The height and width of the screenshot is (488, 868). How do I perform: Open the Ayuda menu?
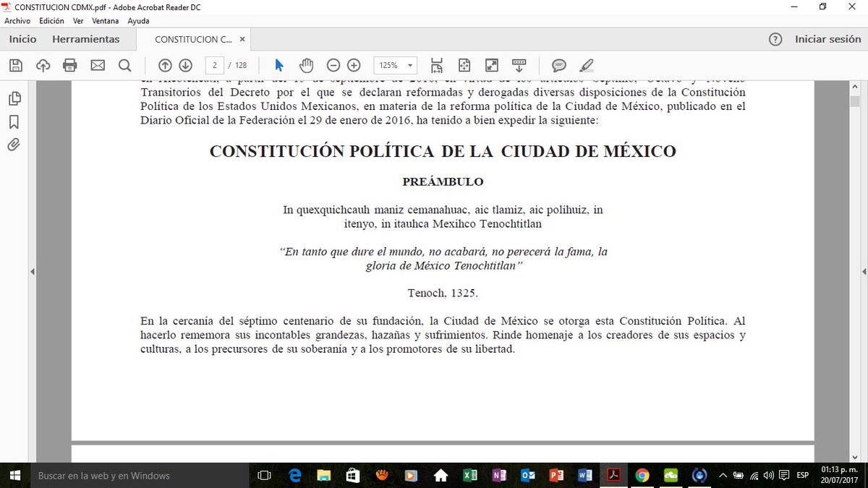(138, 21)
